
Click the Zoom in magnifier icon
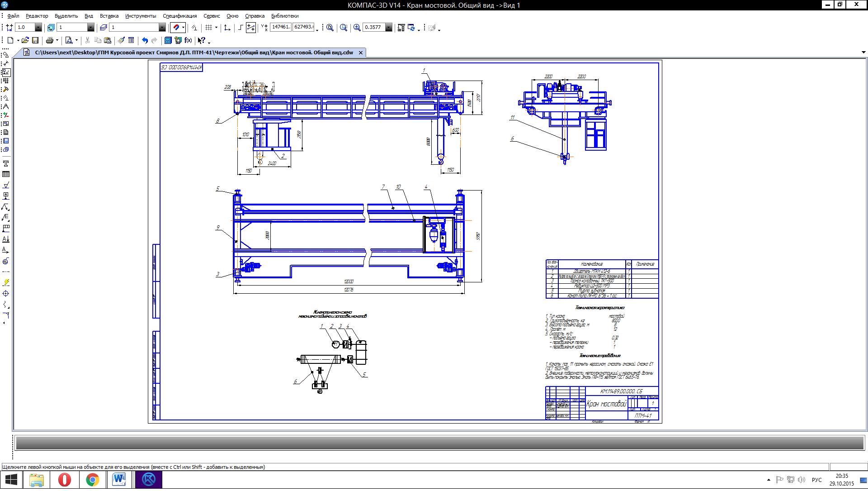357,28
